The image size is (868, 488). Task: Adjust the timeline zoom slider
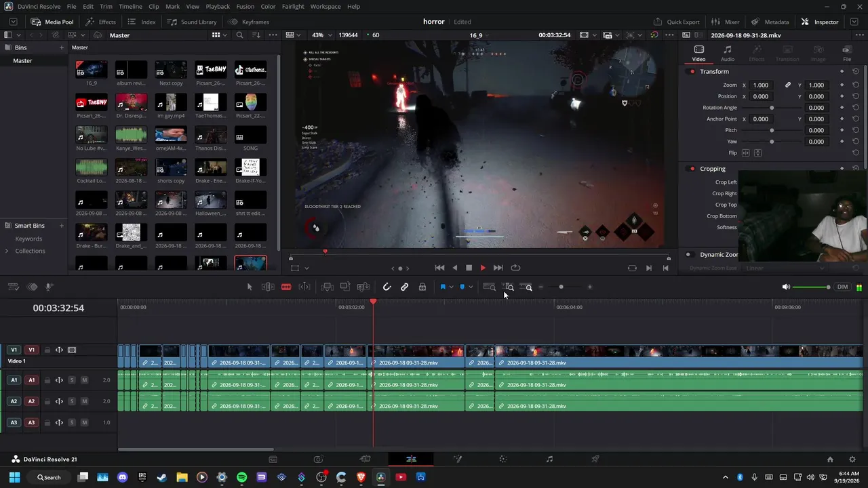[561, 287]
